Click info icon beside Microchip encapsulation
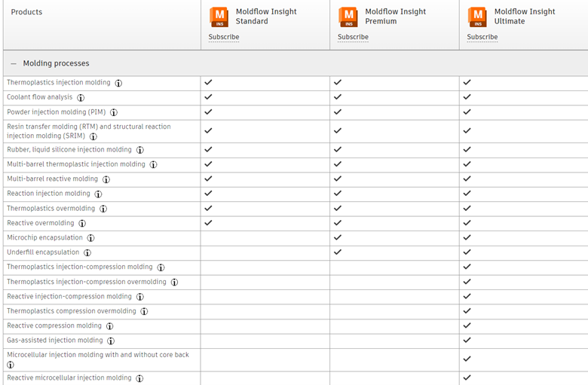Viewport: 588px width, 385px height. (90, 238)
